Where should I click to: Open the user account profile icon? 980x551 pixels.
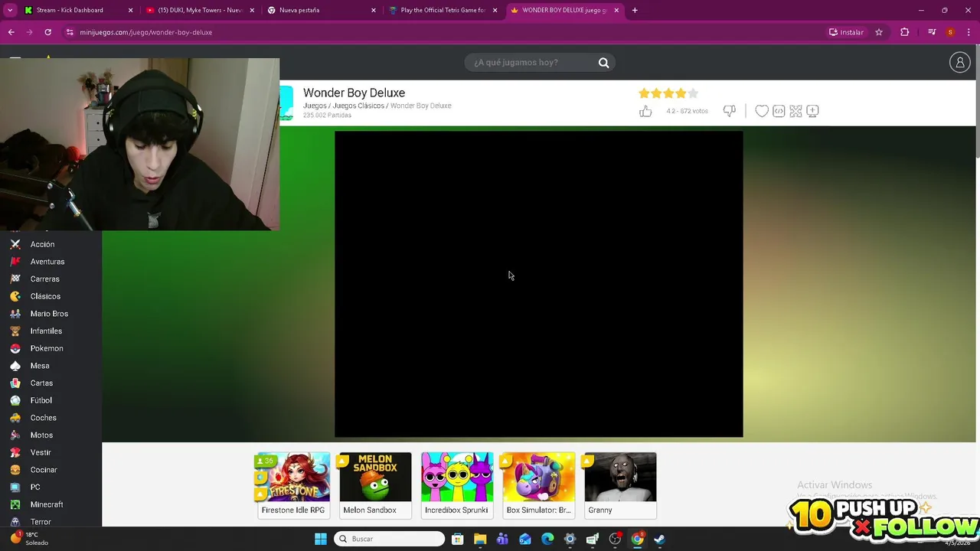coord(959,63)
